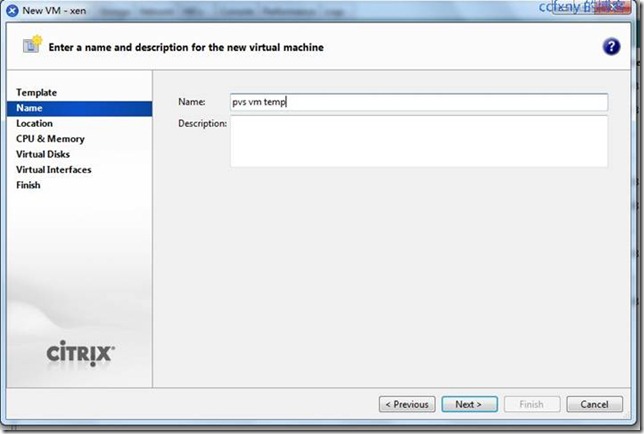Open the help icon in wizard header

point(611,47)
